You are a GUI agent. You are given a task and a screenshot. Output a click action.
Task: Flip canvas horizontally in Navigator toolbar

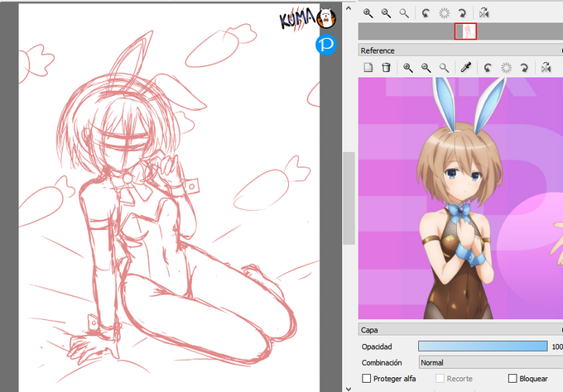point(484,13)
